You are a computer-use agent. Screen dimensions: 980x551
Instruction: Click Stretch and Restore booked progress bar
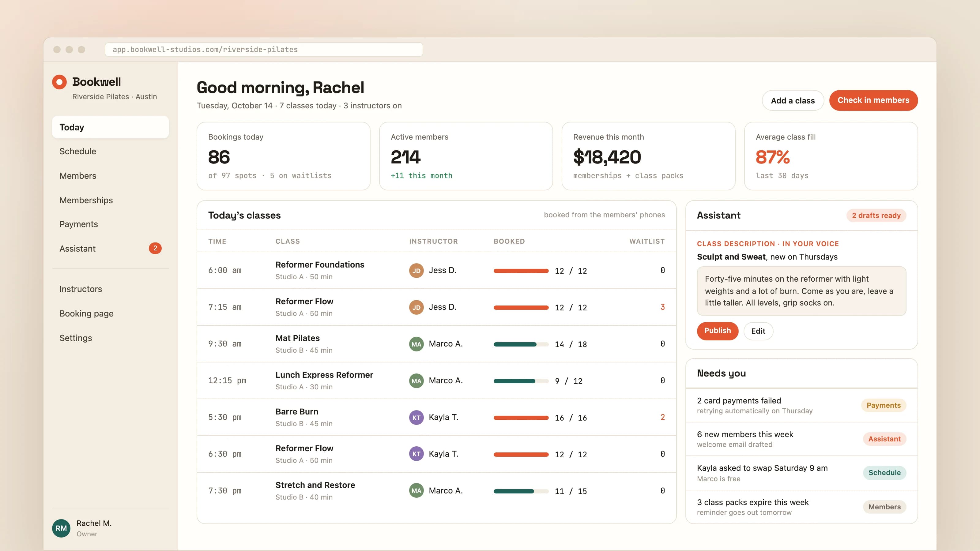[x=521, y=491]
